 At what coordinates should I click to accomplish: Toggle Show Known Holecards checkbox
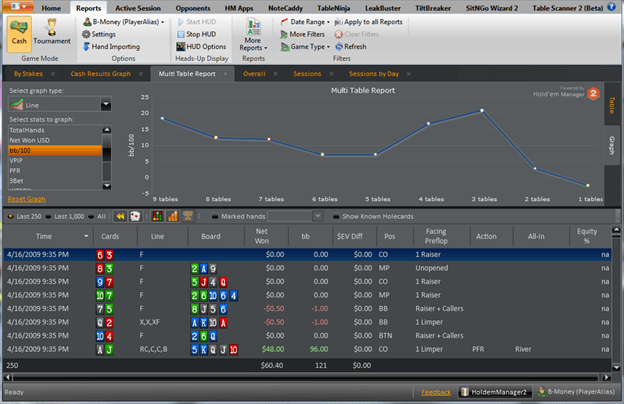[336, 217]
